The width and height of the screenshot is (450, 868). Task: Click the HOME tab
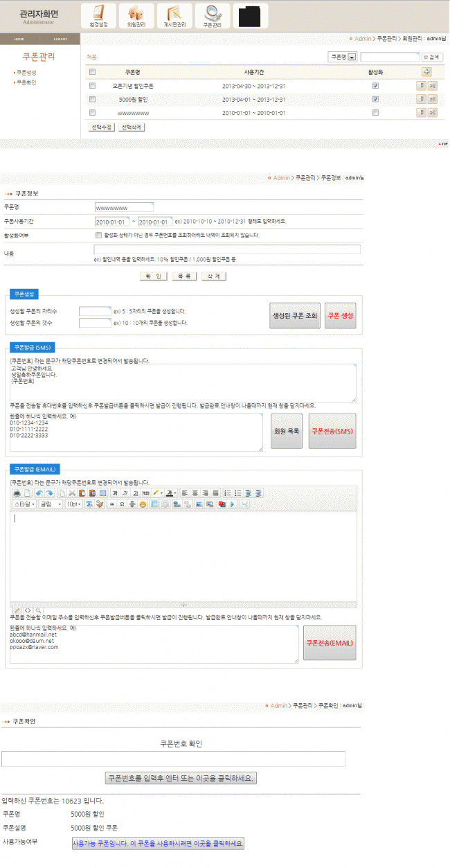click(19, 39)
